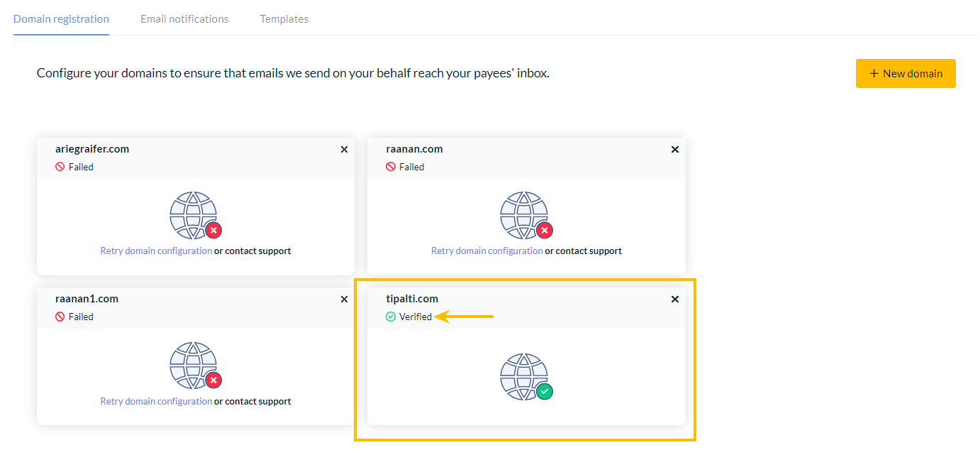The height and width of the screenshot is (472, 980).
Task: Click the Failed status text on raanan.com
Action: 411,167
